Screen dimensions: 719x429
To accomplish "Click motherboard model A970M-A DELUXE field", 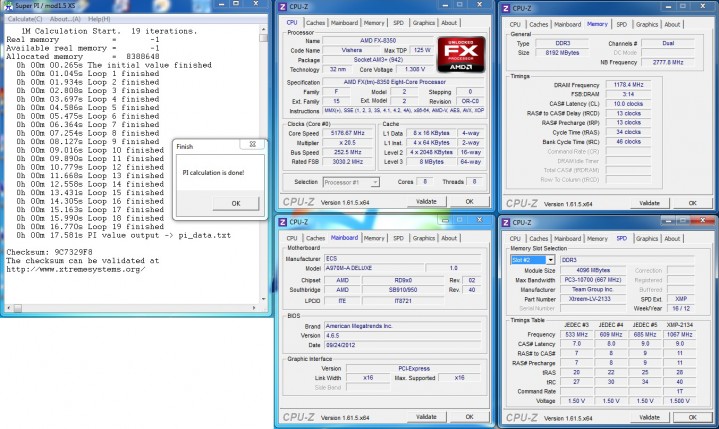I will pyautogui.click(x=373, y=268).
